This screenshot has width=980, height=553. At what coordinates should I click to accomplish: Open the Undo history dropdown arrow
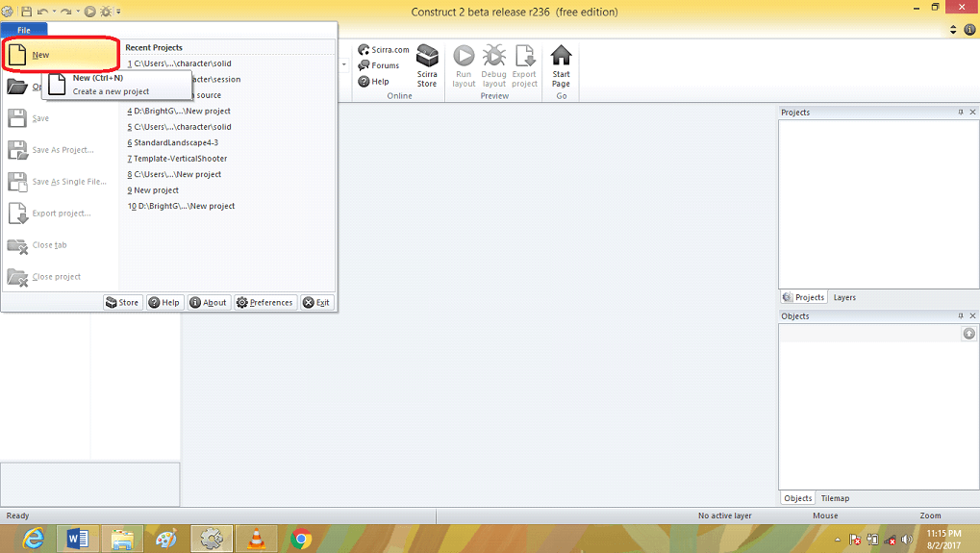pos(54,12)
